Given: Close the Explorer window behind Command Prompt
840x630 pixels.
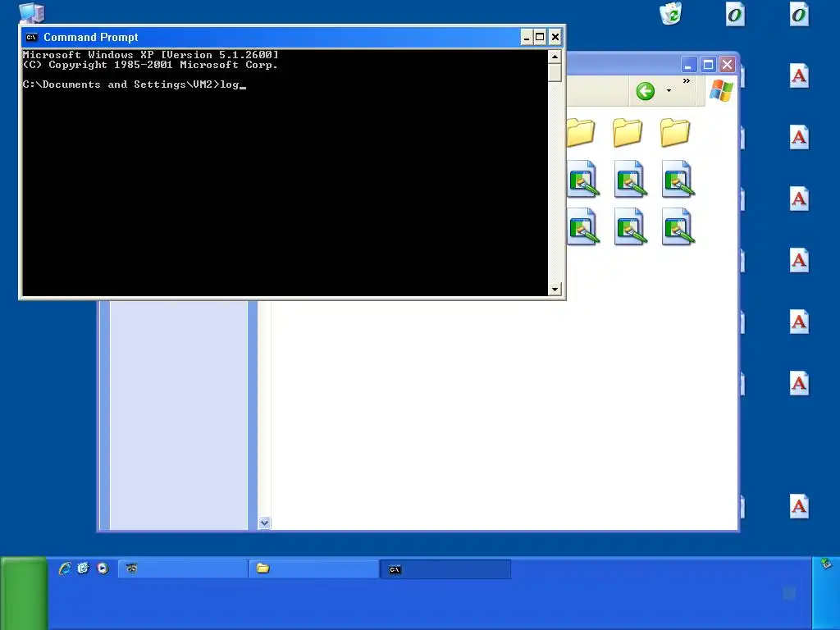Looking at the screenshot, I should tap(727, 65).
